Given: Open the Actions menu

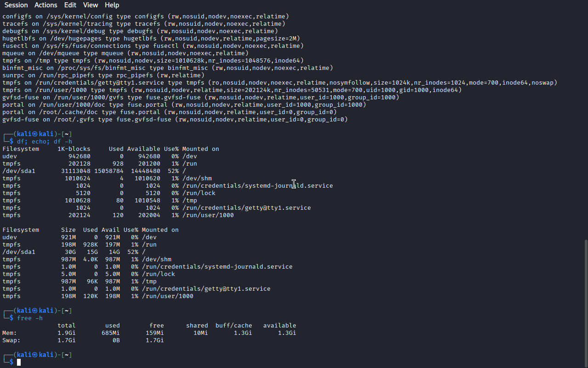Looking at the screenshot, I should [46, 5].
